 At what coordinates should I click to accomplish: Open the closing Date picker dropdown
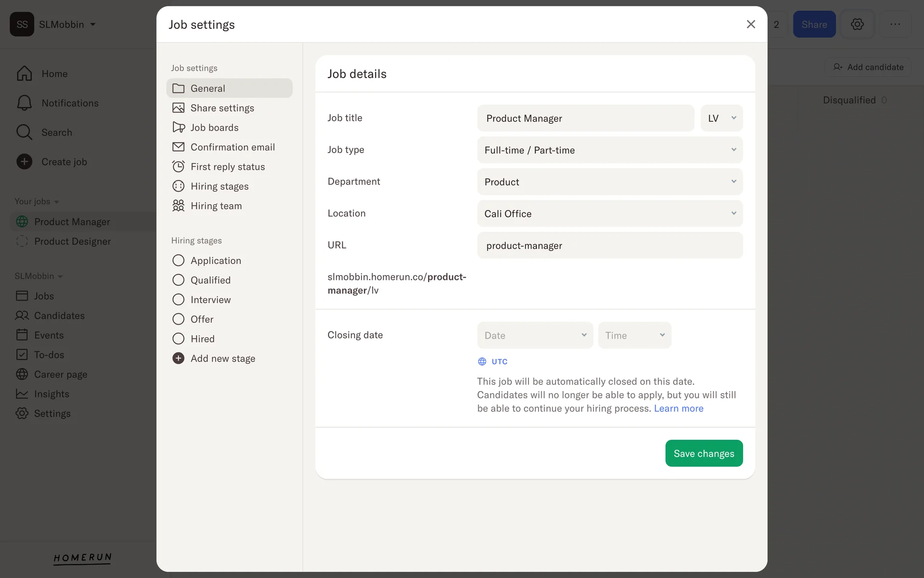(x=535, y=335)
